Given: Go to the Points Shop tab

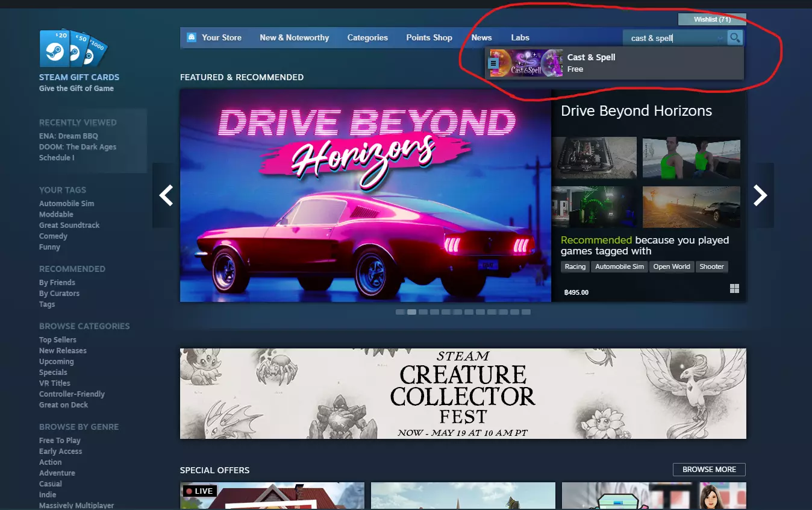Looking at the screenshot, I should pos(429,37).
